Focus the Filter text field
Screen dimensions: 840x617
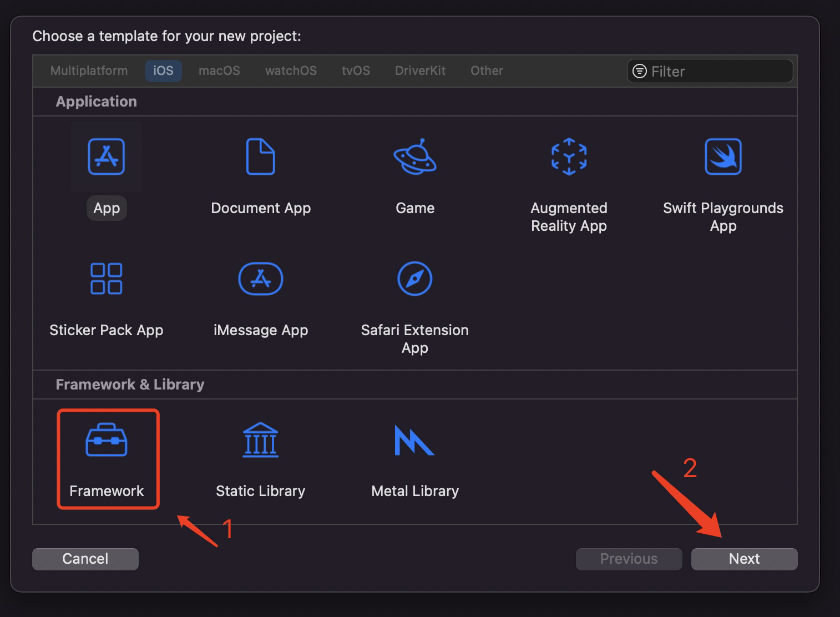(x=710, y=71)
